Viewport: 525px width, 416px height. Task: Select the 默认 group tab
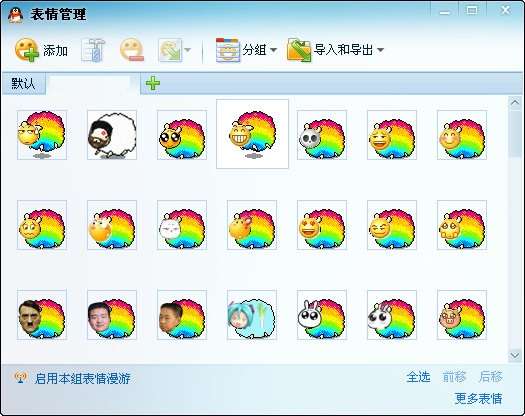[x=23, y=83]
